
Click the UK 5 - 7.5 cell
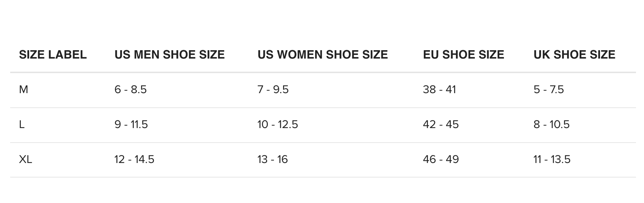tap(549, 89)
